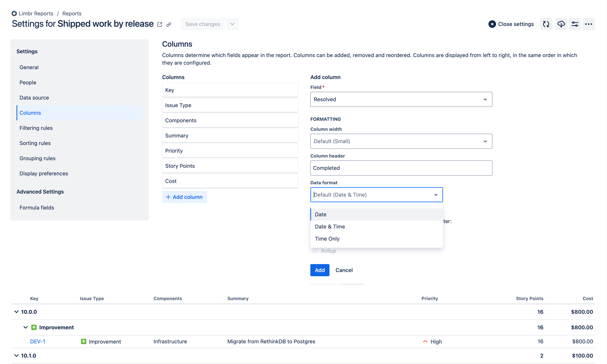Click the refresh/sync icon in toolbar
Image resolution: width=607 pixels, height=364 pixels.
click(x=546, y=24)
